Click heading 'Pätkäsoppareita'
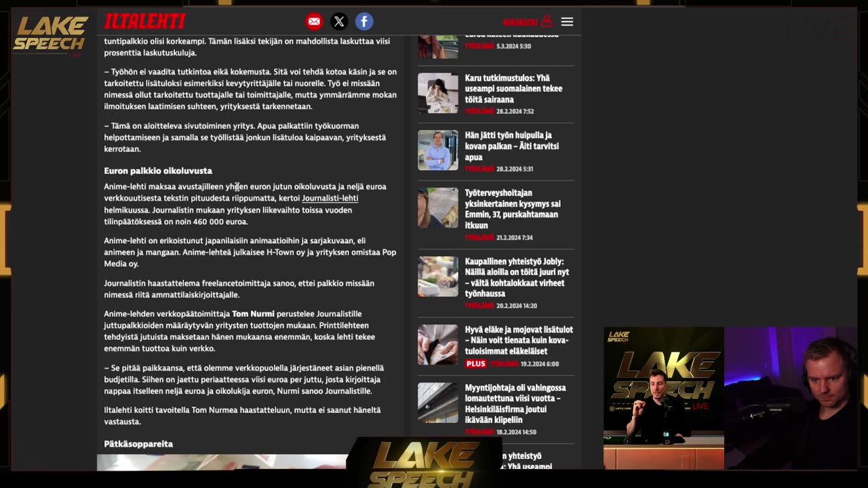 138,444
